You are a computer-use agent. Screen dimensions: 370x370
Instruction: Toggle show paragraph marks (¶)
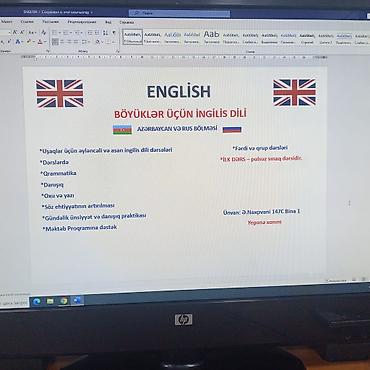point(114,32)
